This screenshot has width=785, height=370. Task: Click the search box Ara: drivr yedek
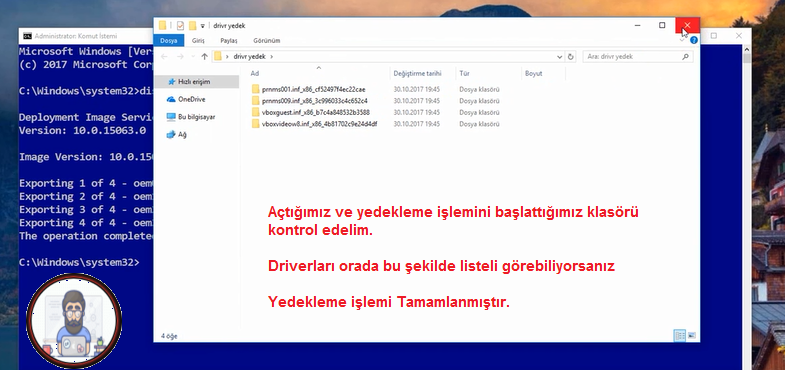[x=638, y=57]
